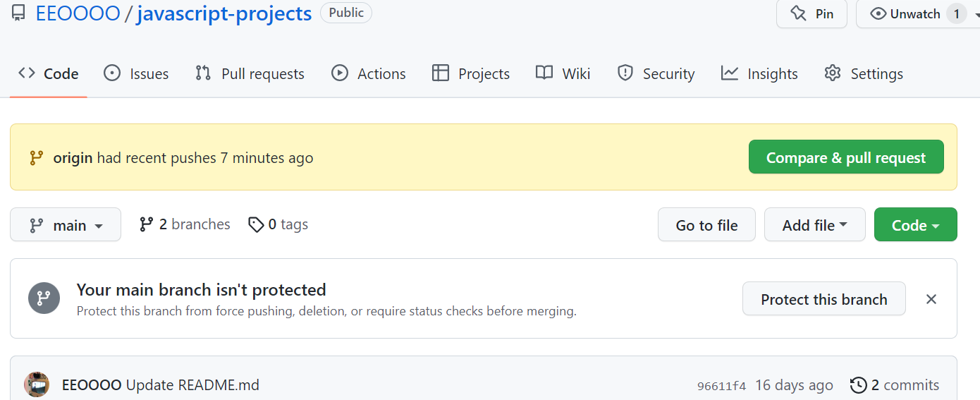Click the Security shield icon
This screenshot has height=400, width=980.
(x=625, y=73)
